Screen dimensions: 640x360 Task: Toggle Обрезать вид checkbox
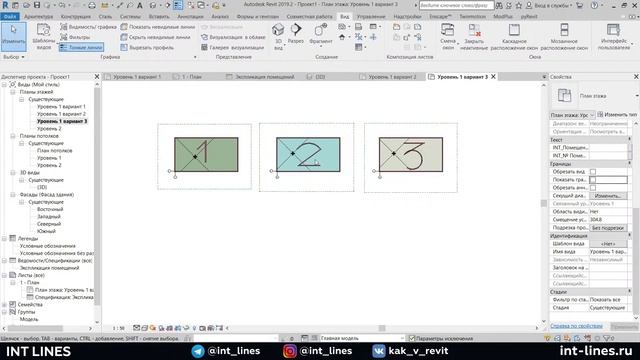(593, 172)
